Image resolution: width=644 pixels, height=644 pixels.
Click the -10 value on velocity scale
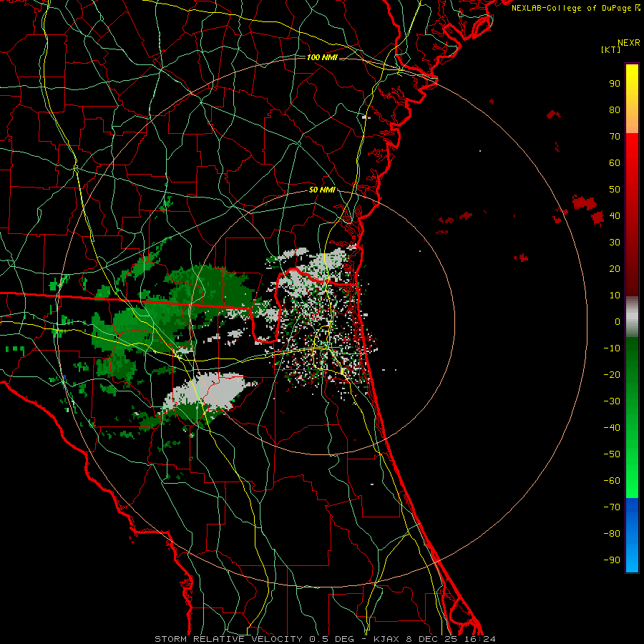(x=612, y=348)
